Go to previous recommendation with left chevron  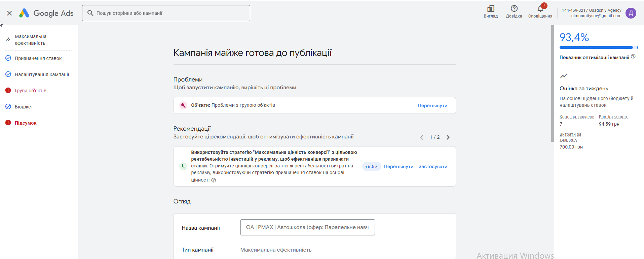tap(422, 137)
